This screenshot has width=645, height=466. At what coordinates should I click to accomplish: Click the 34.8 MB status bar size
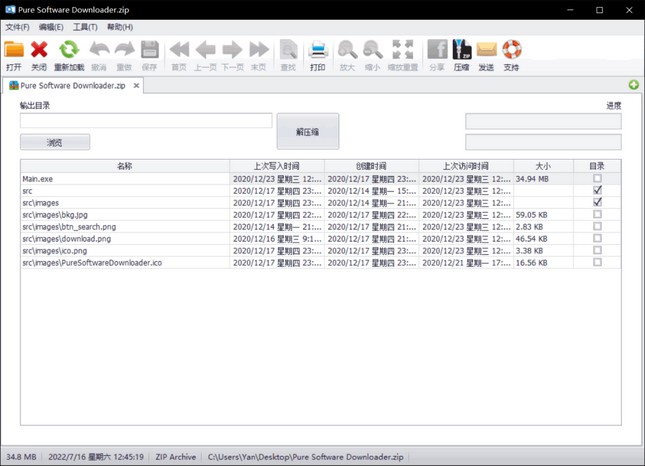[x=21, y=457]
